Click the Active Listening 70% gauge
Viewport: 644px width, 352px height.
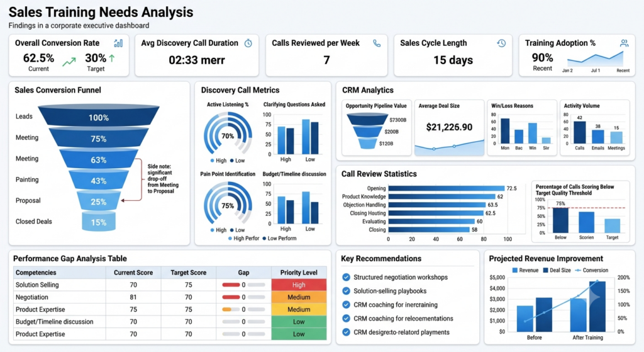[228, 135]
